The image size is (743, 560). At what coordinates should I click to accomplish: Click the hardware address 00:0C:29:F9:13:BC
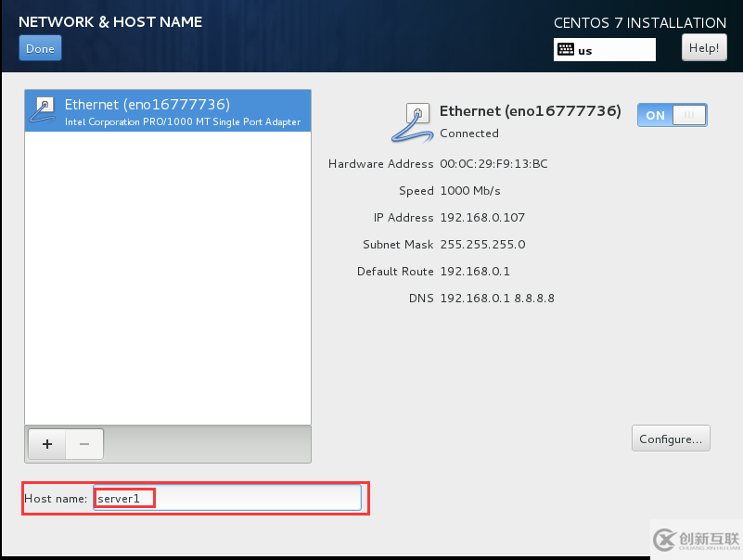point(493,164)
